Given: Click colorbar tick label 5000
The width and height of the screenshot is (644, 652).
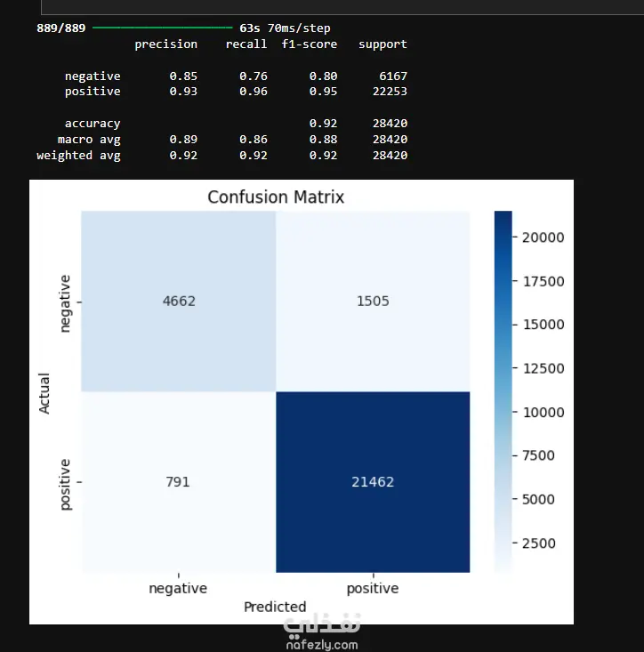Looking at the screenshot, I should point(538,499).
